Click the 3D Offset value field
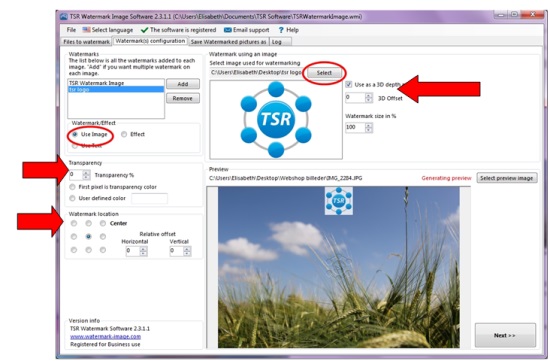Image resolution: width=550 pixels, height=361 pixels. click(x=355, y=98)
